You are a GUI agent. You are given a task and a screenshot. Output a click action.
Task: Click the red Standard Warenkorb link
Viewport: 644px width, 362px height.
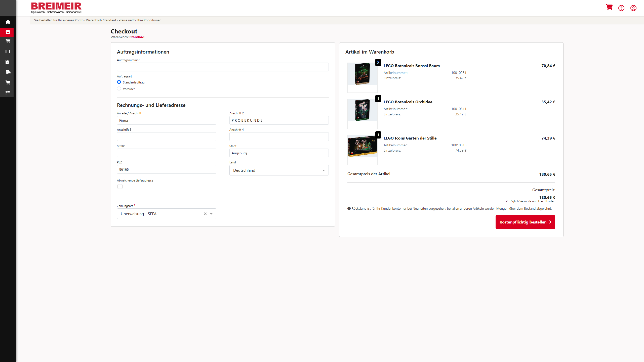click(x=137, y=37)
